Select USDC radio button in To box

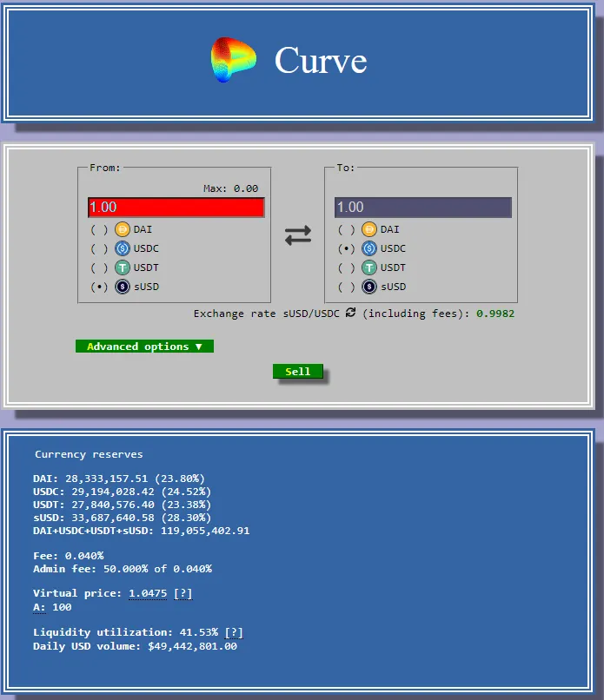[346, 248]
